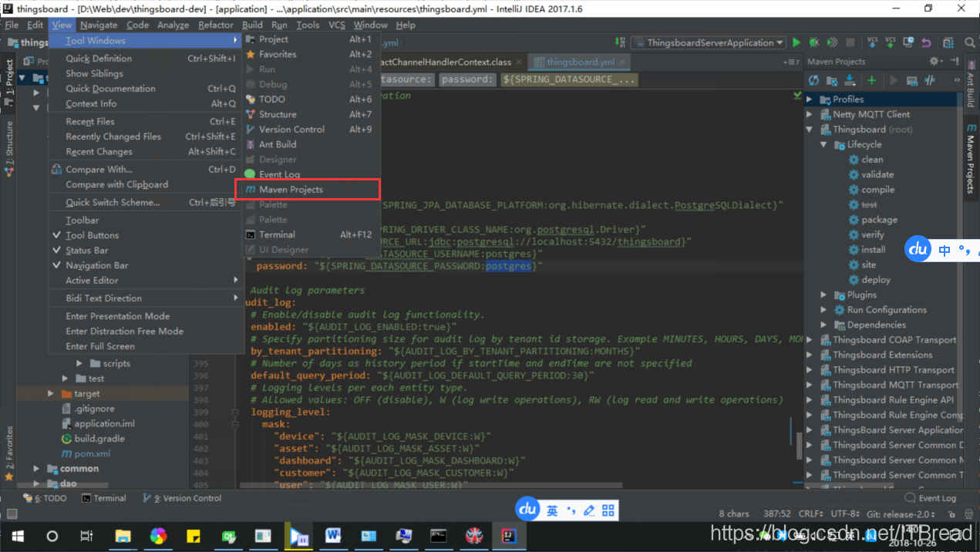Reimport all Maven projects icon

[813, 80]
